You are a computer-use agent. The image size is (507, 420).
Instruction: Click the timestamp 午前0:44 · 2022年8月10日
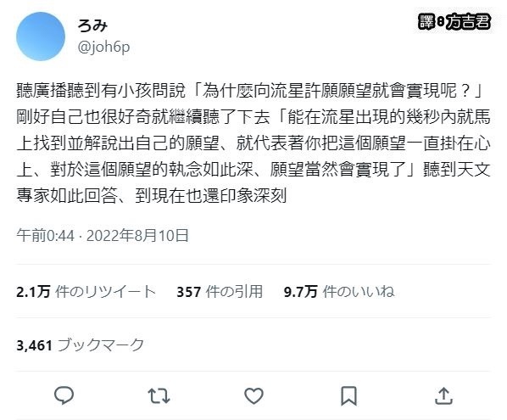[x=103, y=235]
